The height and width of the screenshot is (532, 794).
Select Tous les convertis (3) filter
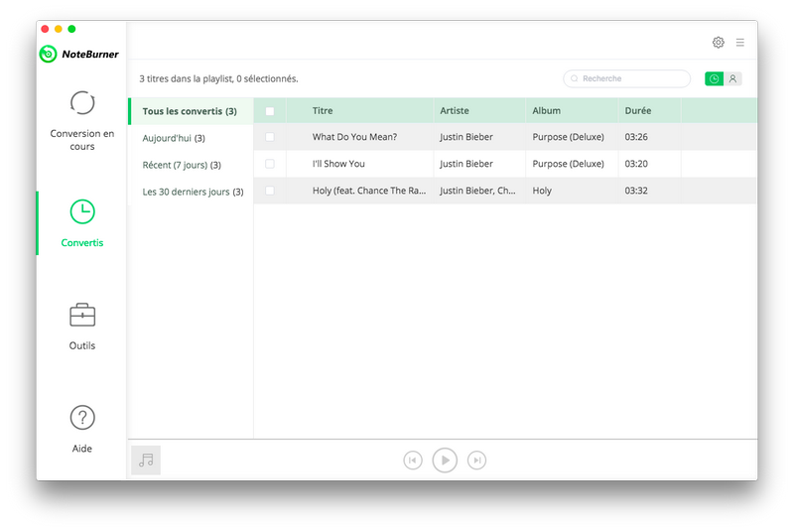click(x=191, y=111)
